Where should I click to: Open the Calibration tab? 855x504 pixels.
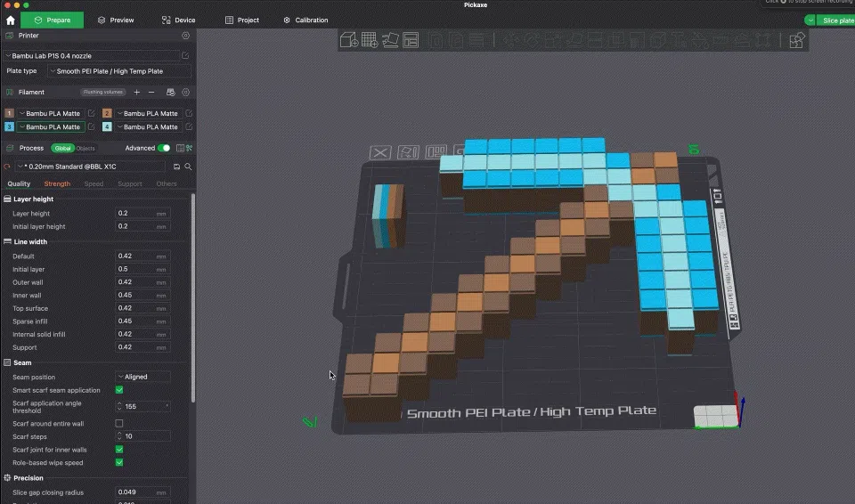pos(305,20)
